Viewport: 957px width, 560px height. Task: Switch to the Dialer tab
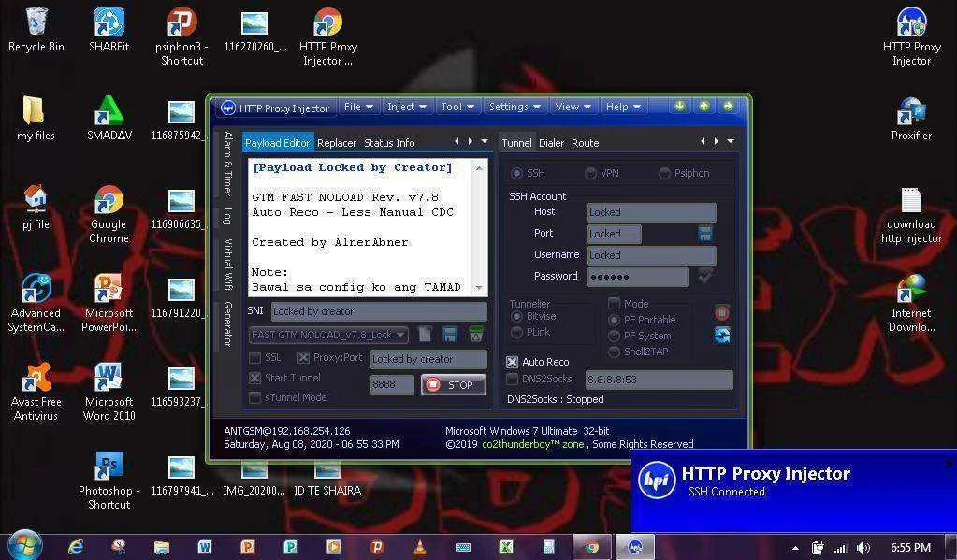[x=551, y=143]
